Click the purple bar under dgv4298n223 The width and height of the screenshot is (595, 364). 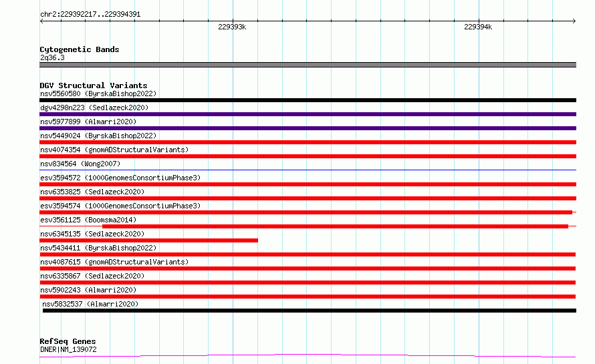coord(308,114)
